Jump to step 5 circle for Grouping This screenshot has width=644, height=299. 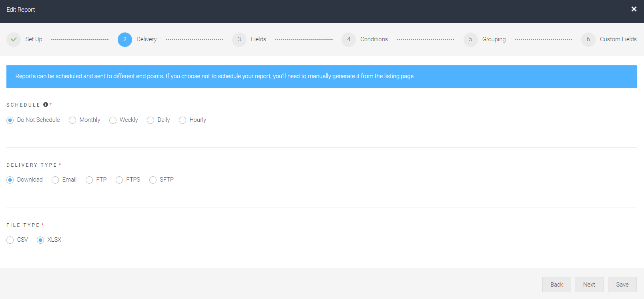coord(471,39)
